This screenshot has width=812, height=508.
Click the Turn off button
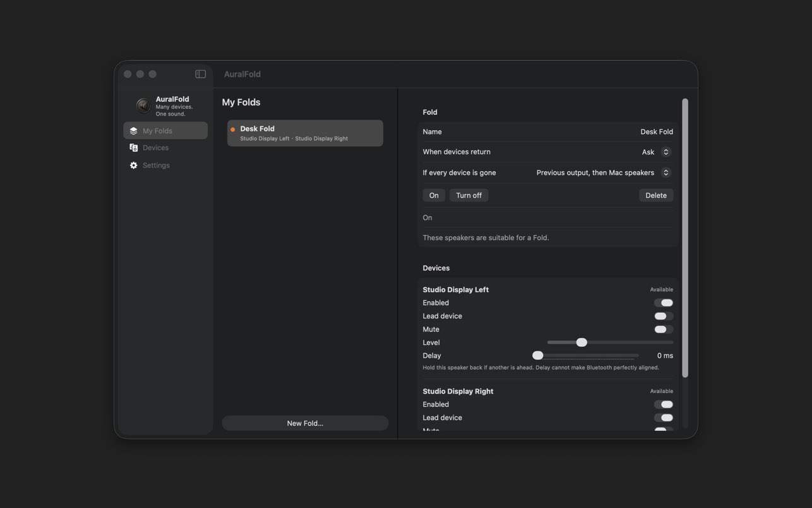(469, 195)
